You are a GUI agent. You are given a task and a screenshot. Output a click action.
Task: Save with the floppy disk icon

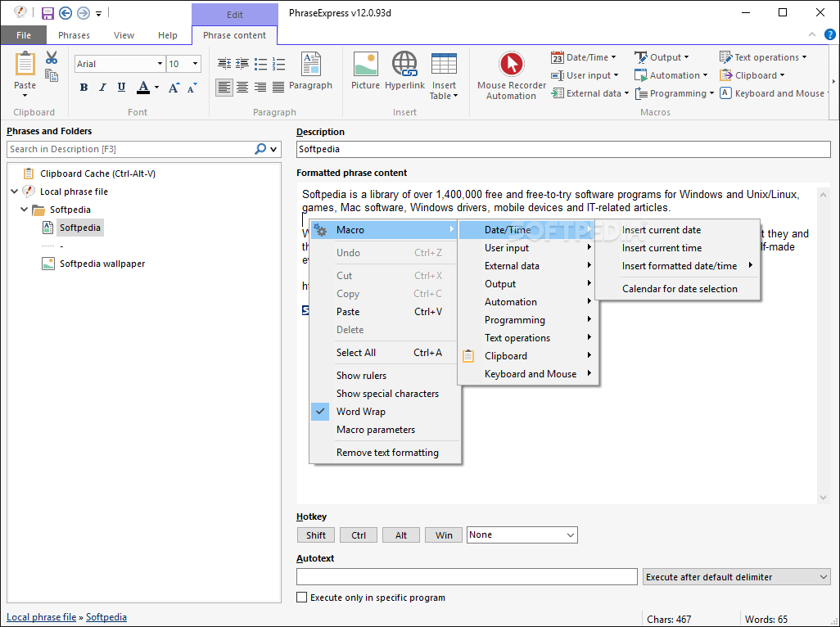[47, 13]
